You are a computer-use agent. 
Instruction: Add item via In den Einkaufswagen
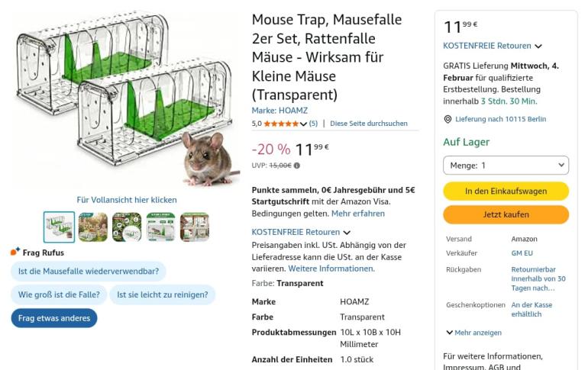pos(506,191)
